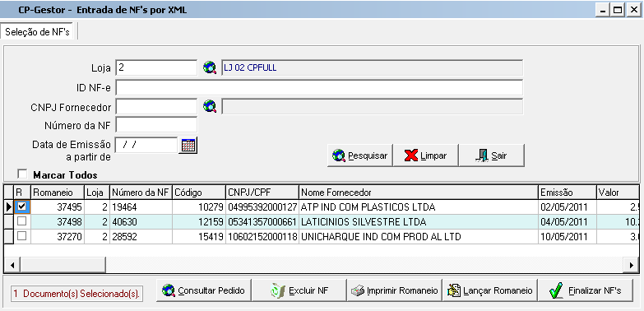Click Finalizar NF's button

pos(586,290)
